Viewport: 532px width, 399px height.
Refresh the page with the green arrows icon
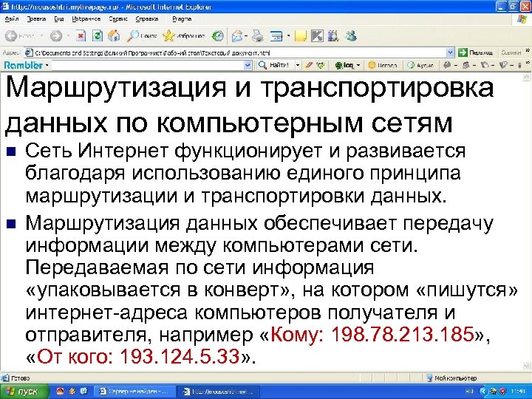(x=98, y=35)
